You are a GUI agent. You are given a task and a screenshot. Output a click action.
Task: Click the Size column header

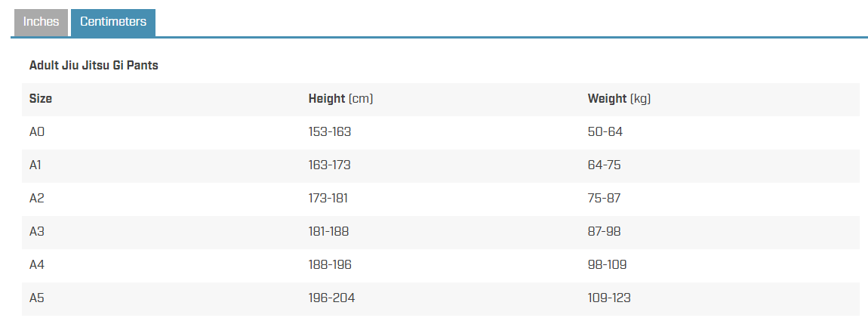41,99
